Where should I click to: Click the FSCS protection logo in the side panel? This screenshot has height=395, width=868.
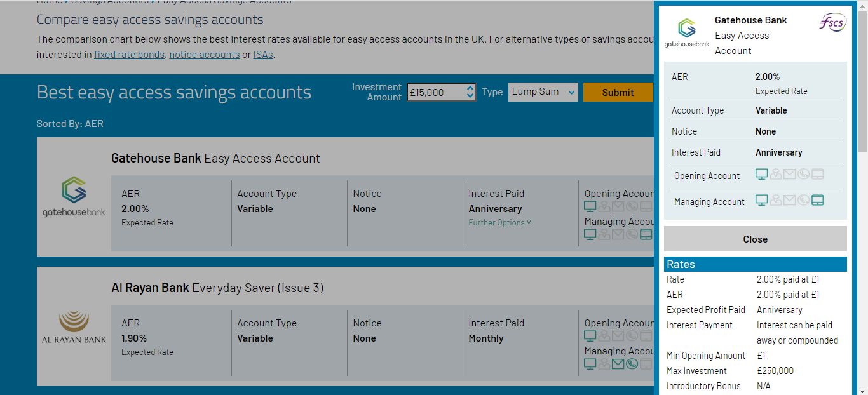point(832,22)
